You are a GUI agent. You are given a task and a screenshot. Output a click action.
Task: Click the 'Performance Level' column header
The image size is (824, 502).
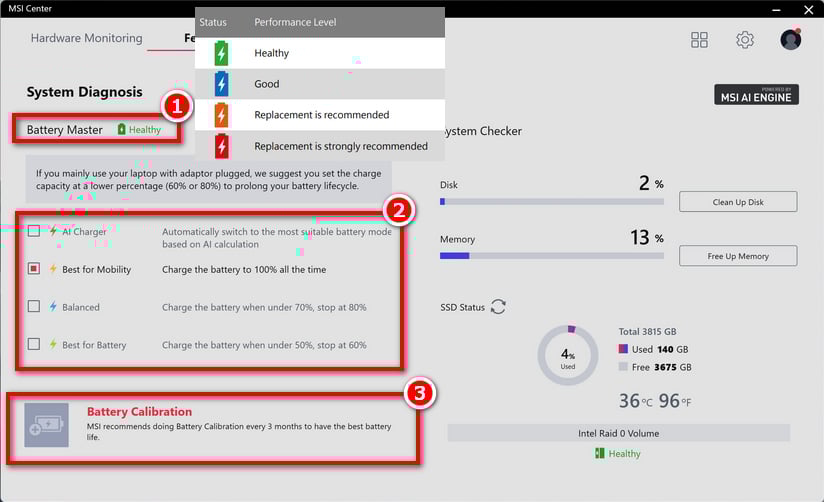pos(295,22)
